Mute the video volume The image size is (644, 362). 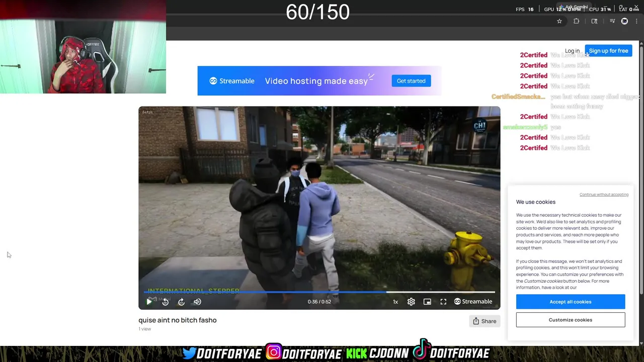(x=197, y=302)
